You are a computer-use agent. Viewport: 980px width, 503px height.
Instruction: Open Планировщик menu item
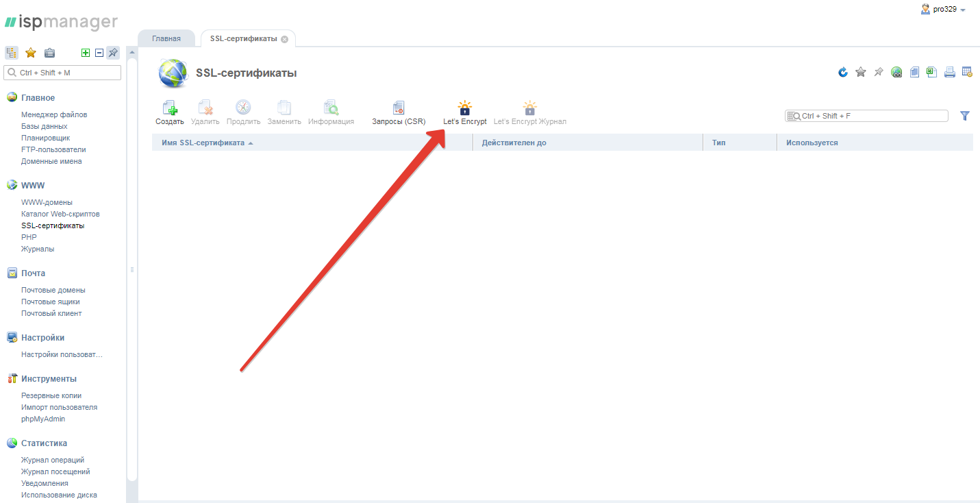45,138
